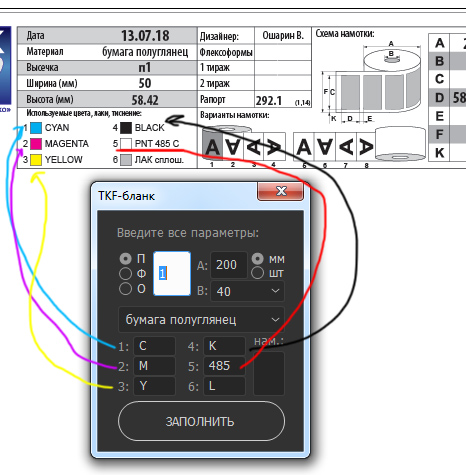The width and height of the screenshot is (466, 475).
Task: Close the TKF-бланк dialog
Action: click(x=281, y=191)
